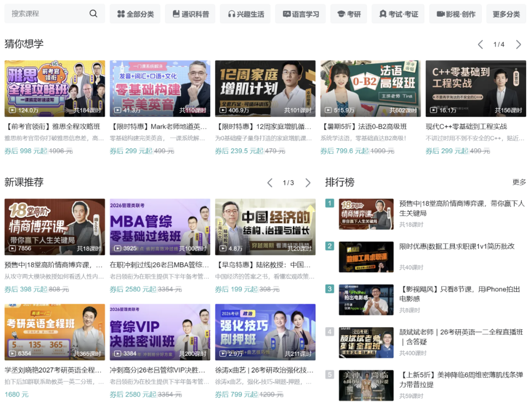
Task: Select the 通识科普 category
Action: pos(190,14)
